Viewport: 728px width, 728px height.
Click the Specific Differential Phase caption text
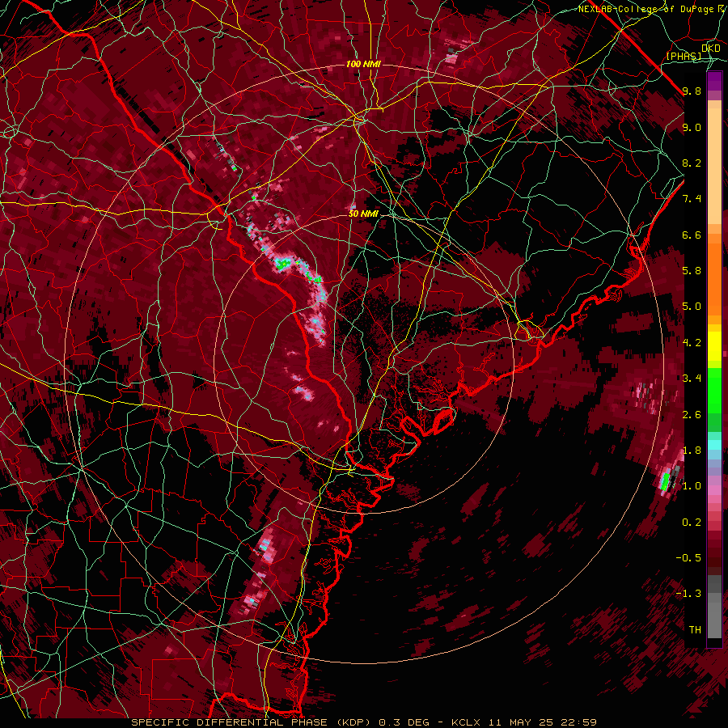[363, 722]
